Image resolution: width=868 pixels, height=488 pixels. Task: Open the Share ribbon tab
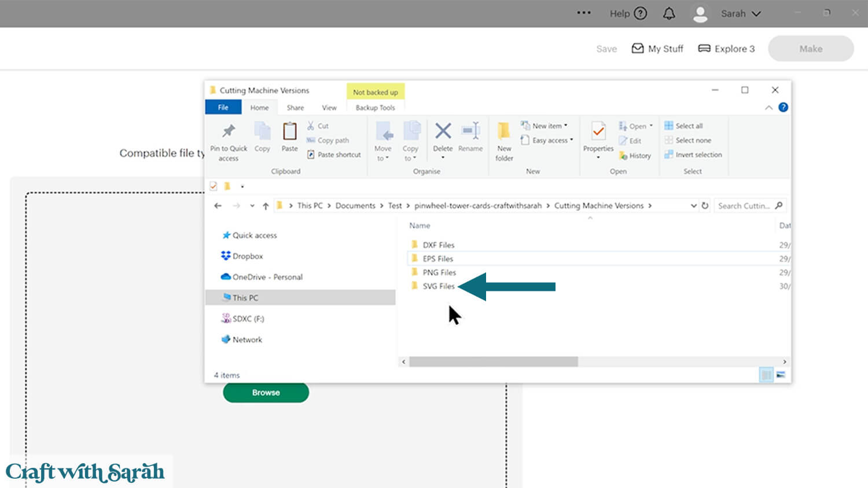coord(295,108)
